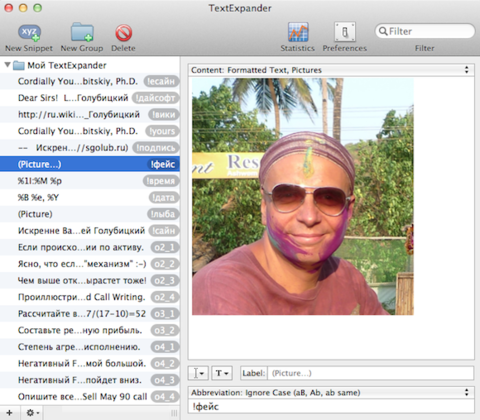Click the New Snippet icon
The width and height of the screenshot is (480, 420).
point(29,32)
